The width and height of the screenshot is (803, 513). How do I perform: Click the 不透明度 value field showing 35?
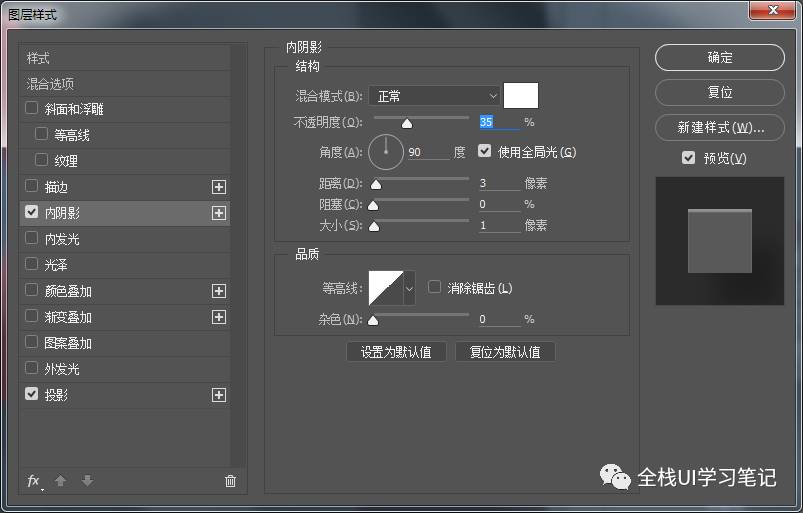pos(499,122)
